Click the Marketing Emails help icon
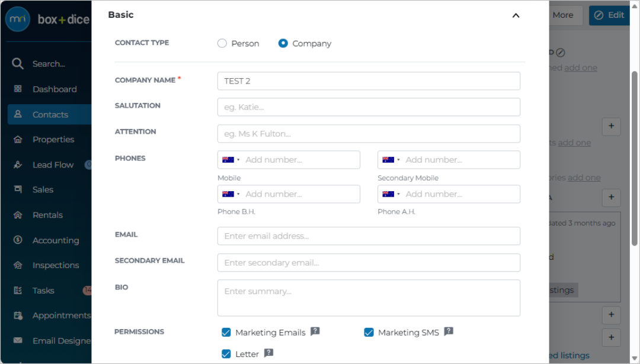The width and height of the screenshot is (640, 364). click(x=315, y=331)
